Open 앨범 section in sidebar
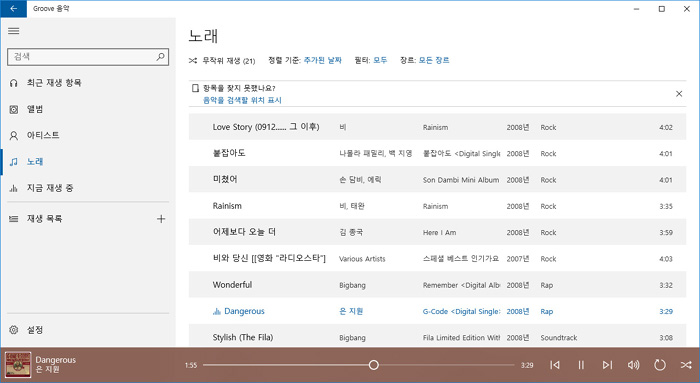 click(88, 109)
